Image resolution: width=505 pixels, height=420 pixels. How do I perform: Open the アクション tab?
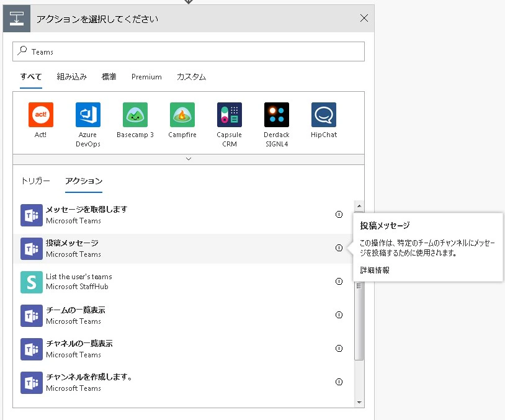pyautogui.click(x=84, y=181)
